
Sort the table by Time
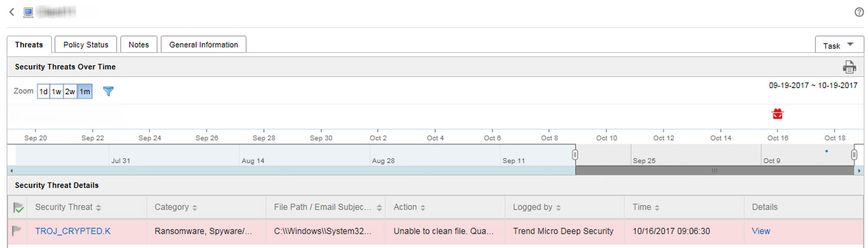click(657, 207)
